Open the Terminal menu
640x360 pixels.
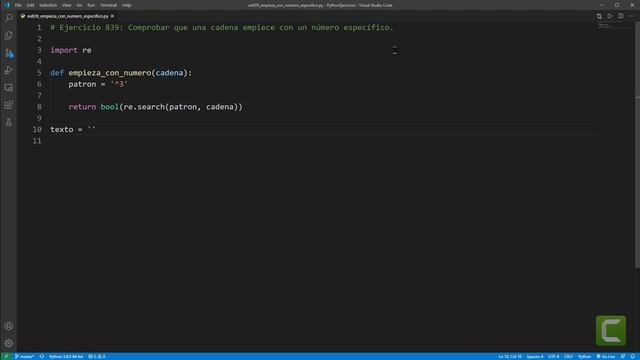click(109, 5)
